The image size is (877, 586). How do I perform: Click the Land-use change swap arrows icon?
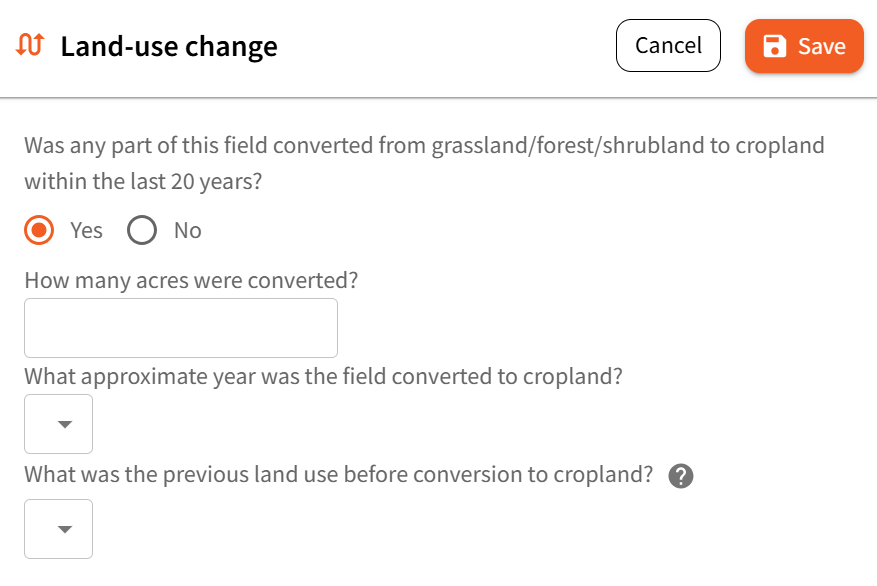(x=30, y=45)
